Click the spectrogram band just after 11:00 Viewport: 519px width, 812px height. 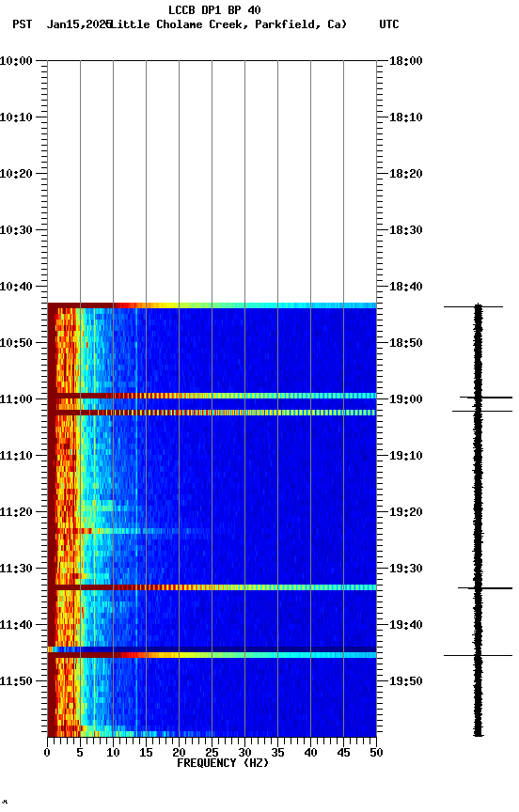click(x=212, y=413)
